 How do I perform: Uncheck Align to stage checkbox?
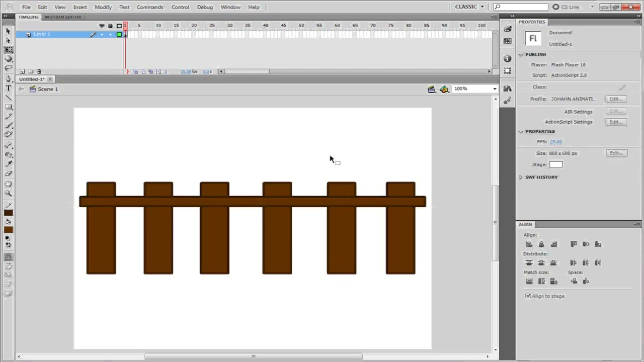coord(528,296)
